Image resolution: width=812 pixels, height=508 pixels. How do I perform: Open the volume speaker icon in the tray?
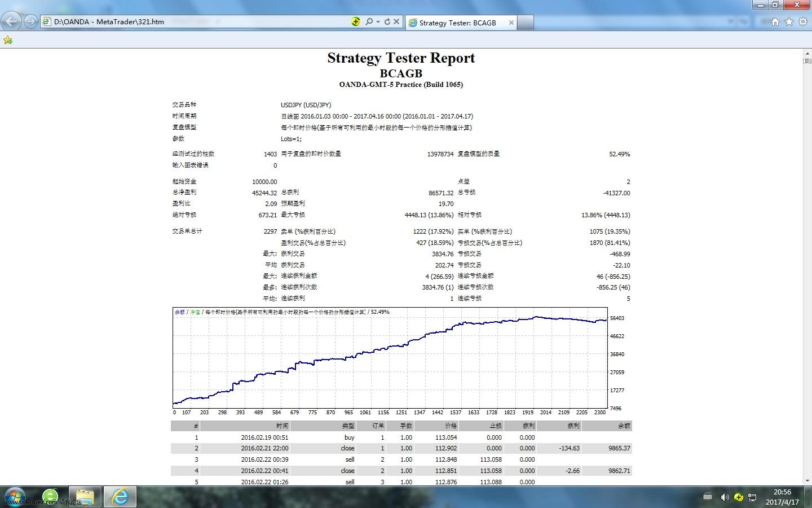point(725,497)
